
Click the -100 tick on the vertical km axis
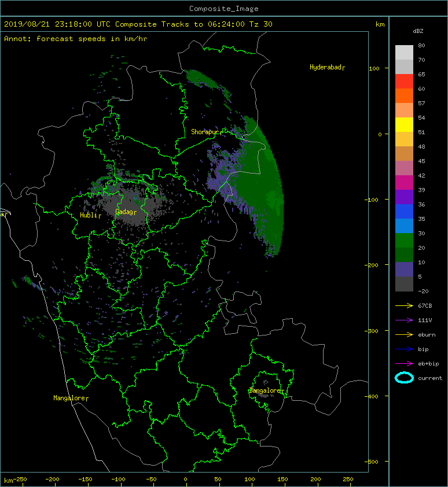click(x=372, y=200)
